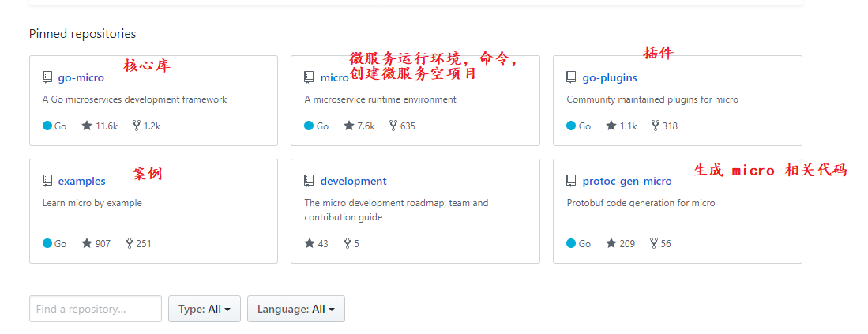868x334 pixels.
Task: Select text 'The micro development roadmap, team and'
Action: 396,203
